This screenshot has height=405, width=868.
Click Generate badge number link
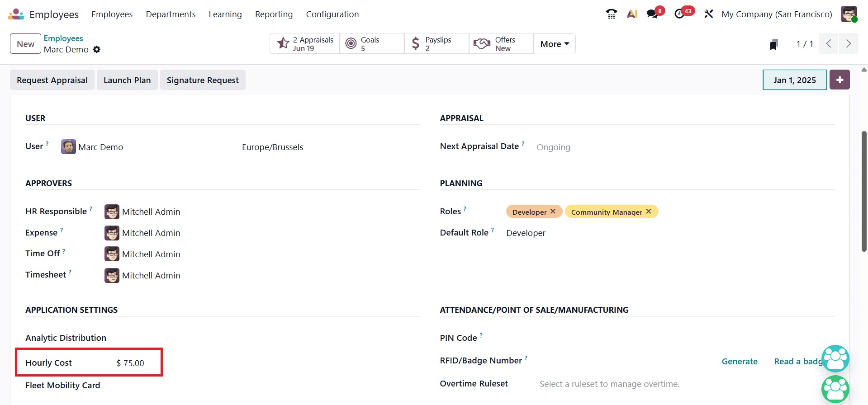[740, 361]
